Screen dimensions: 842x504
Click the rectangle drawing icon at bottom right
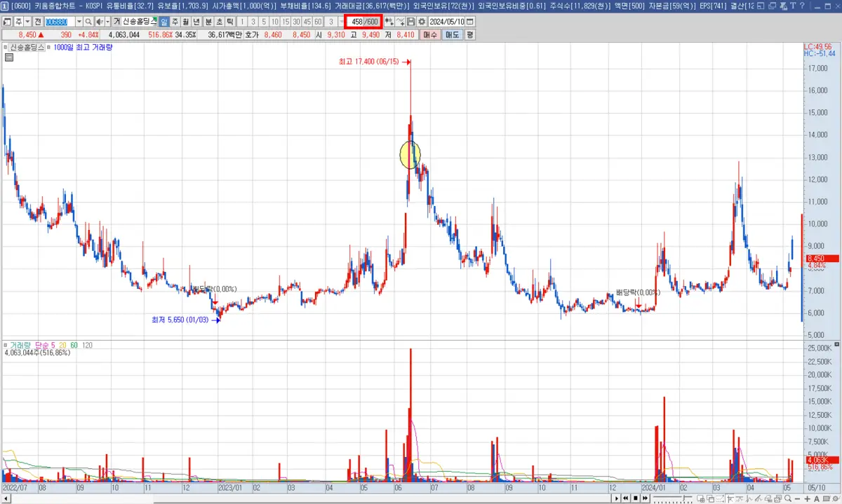pos(826,498)
